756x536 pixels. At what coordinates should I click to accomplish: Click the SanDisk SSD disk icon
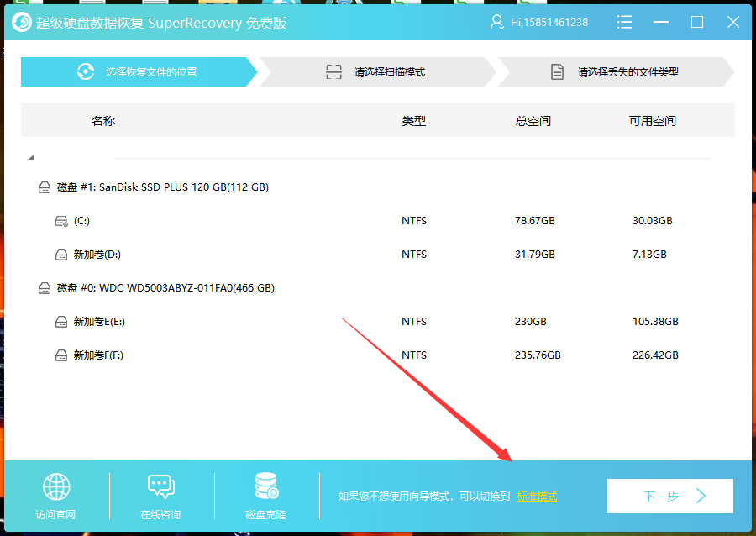(45, 187)
